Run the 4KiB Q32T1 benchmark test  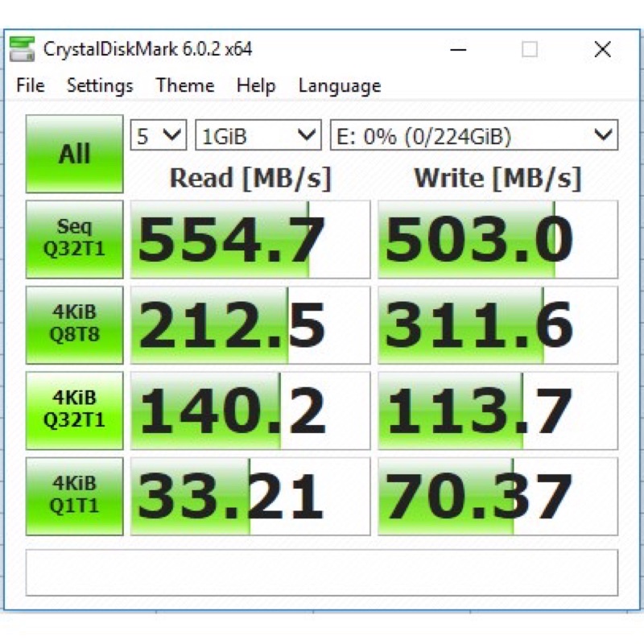click(x=73, y=409)
